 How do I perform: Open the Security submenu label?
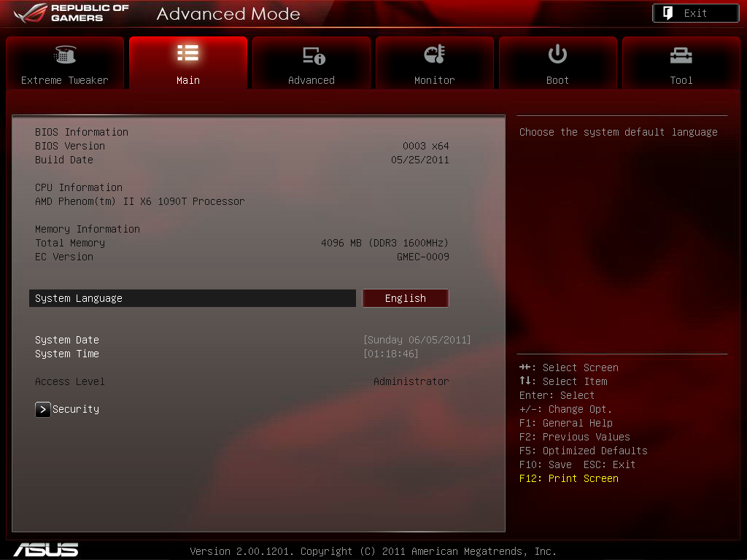tap(76, 409)
